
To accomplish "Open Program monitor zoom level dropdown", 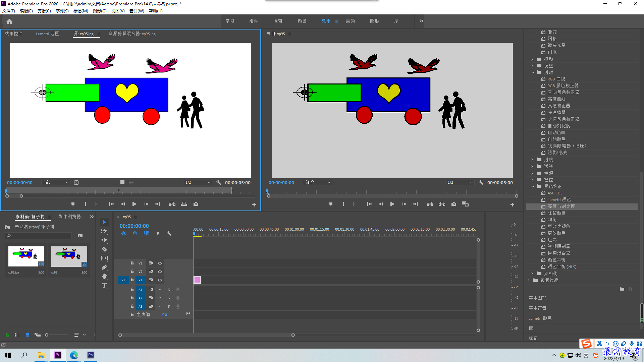I will pos(318,182).
